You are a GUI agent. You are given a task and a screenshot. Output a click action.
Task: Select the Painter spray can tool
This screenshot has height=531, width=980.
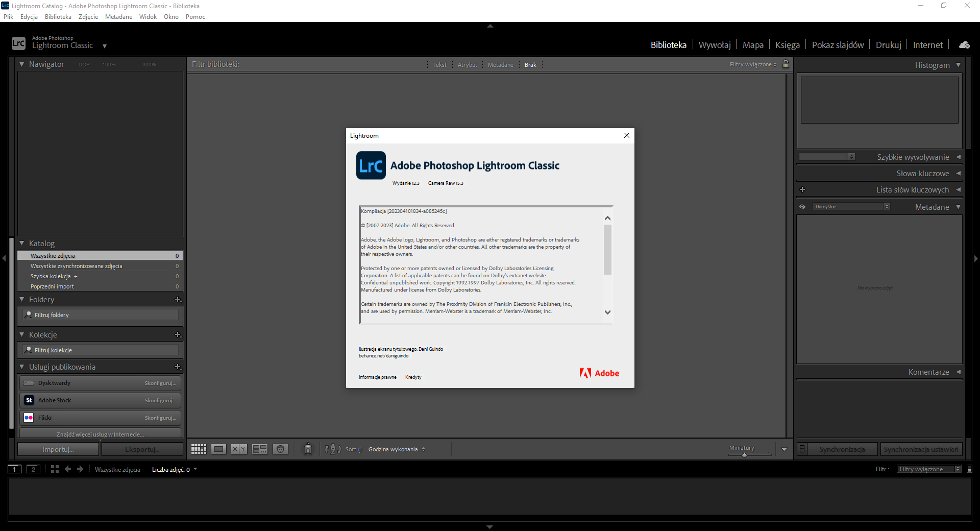(x=308, y=449)
